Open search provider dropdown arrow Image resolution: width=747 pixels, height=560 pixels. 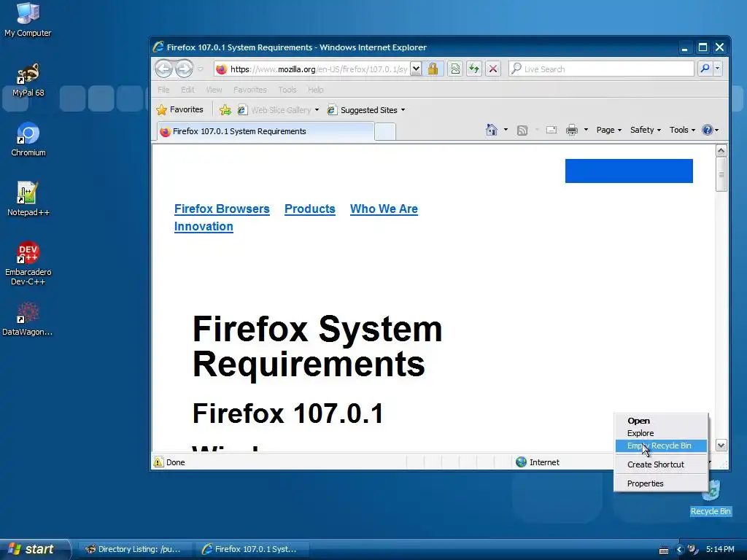point(718,69)
